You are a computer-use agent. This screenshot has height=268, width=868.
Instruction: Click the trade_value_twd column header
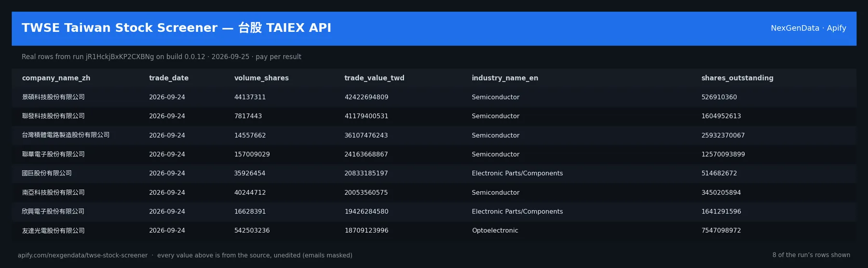374,78
